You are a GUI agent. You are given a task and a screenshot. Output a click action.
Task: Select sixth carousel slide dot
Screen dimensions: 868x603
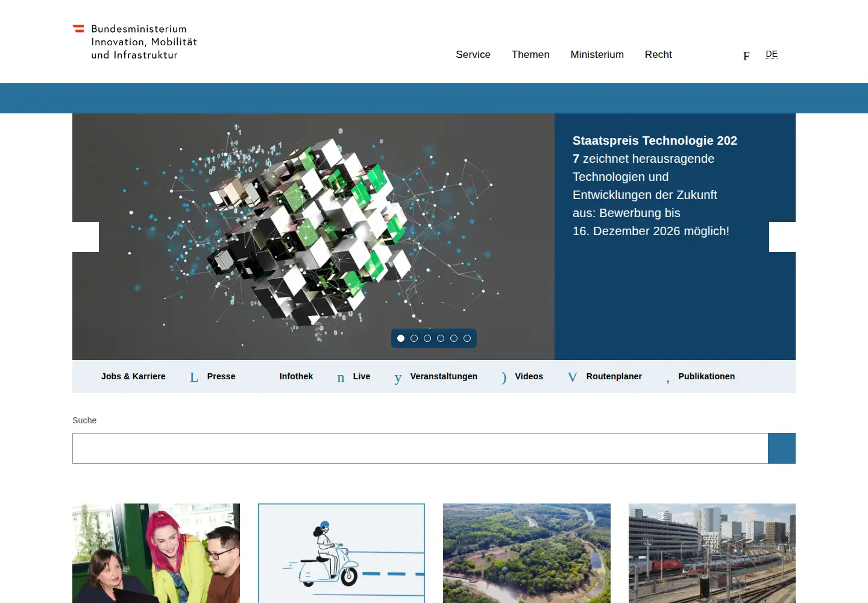pyautogui.click(x=467, y=338)
